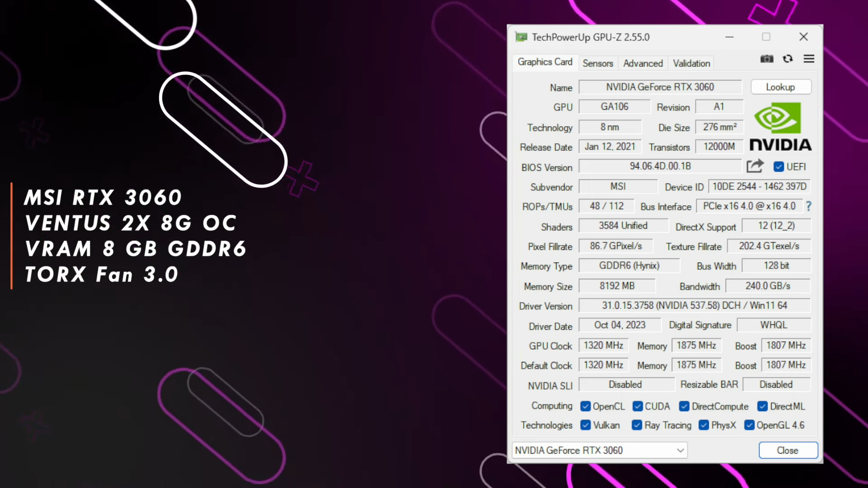868x488 pixels.
Task: Refresh GPU-Z readings via the refresh icon
Action: coord(788,59)
